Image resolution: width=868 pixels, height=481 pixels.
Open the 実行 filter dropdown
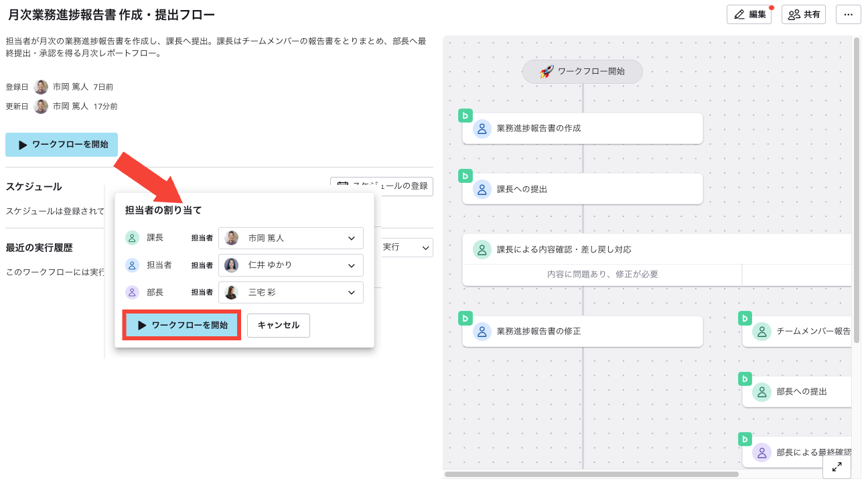[x=407, y=247]
